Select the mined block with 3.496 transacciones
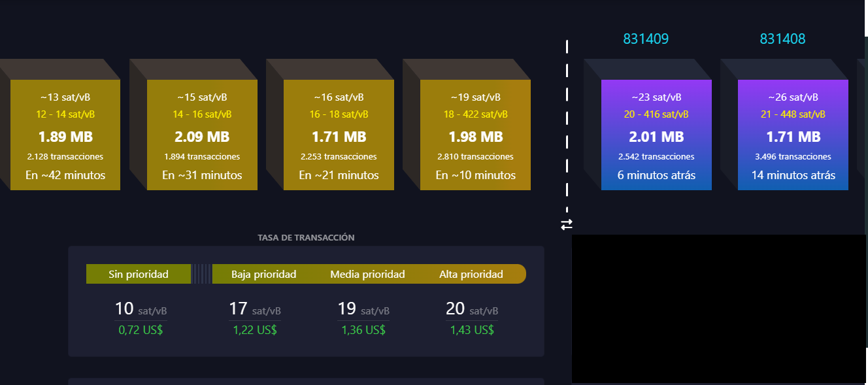 coord(793,135)
